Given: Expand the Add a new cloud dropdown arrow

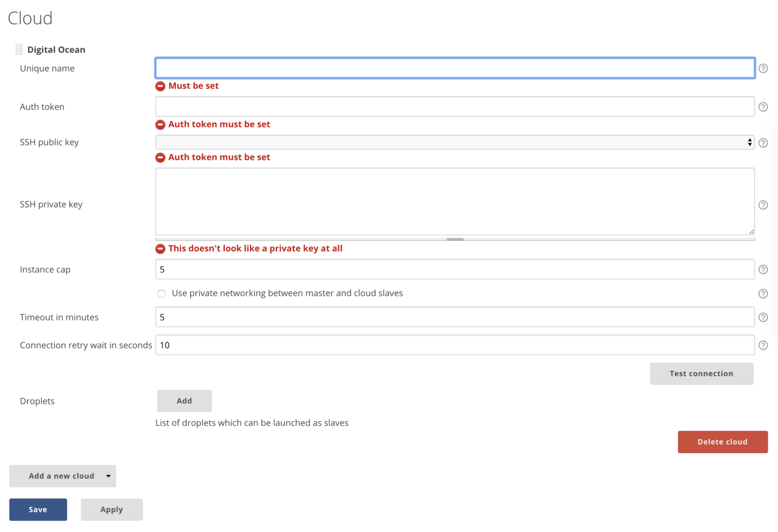Looking at the screenshot, I should pos(107,476).
